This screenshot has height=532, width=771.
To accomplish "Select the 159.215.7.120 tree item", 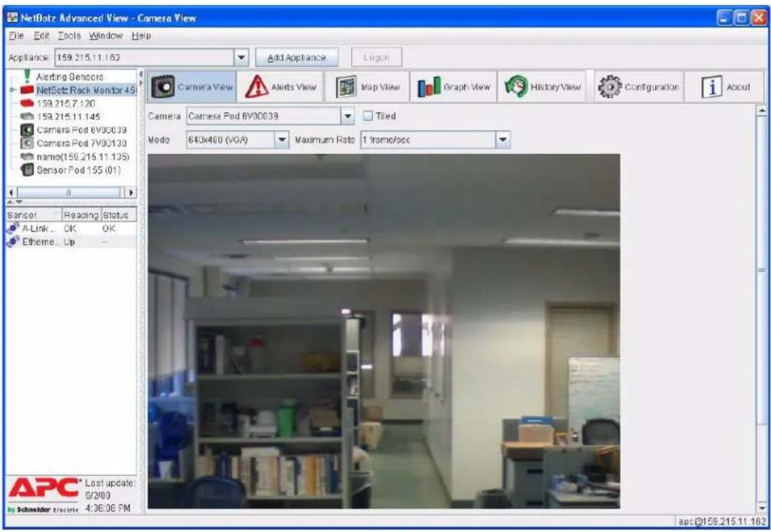I will 66,104.
